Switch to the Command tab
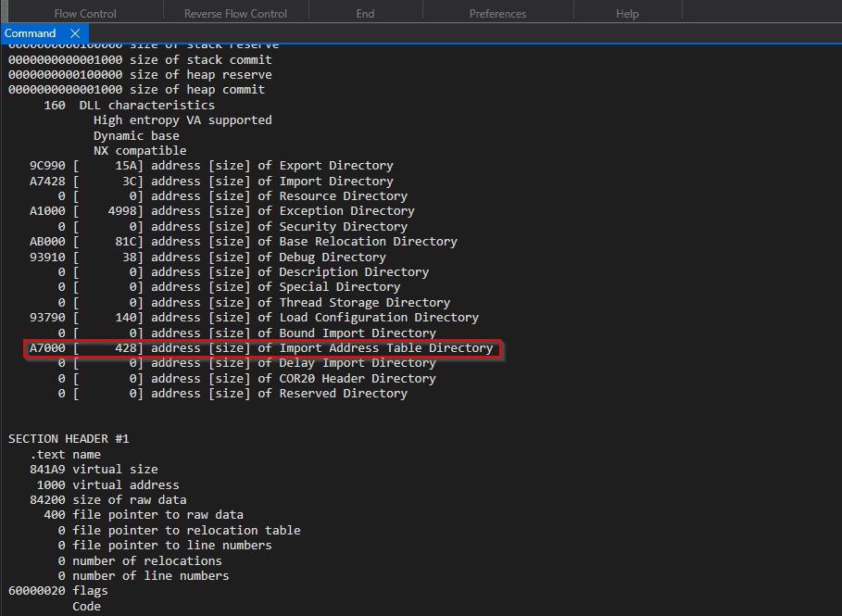 [x=30, y=33]
